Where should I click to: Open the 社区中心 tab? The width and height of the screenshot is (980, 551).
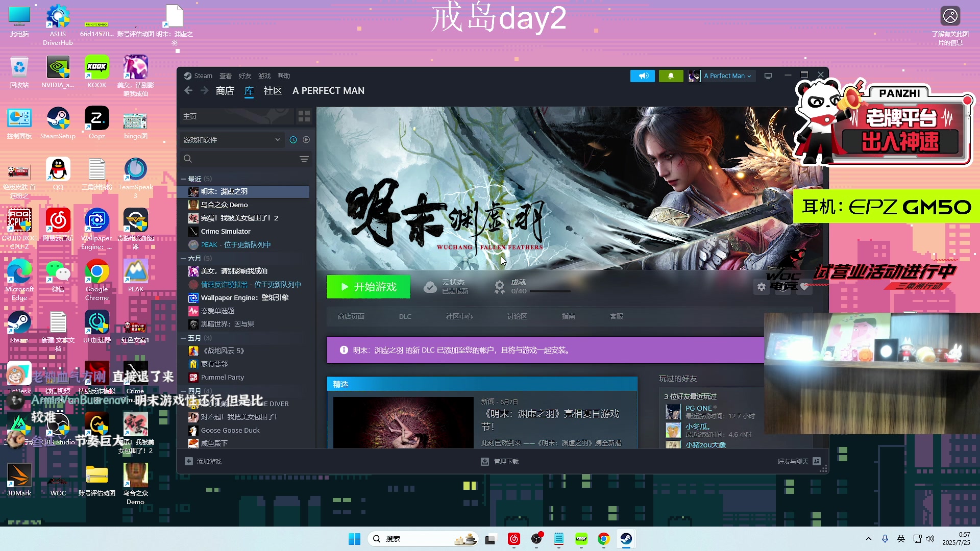coord(459,316)
